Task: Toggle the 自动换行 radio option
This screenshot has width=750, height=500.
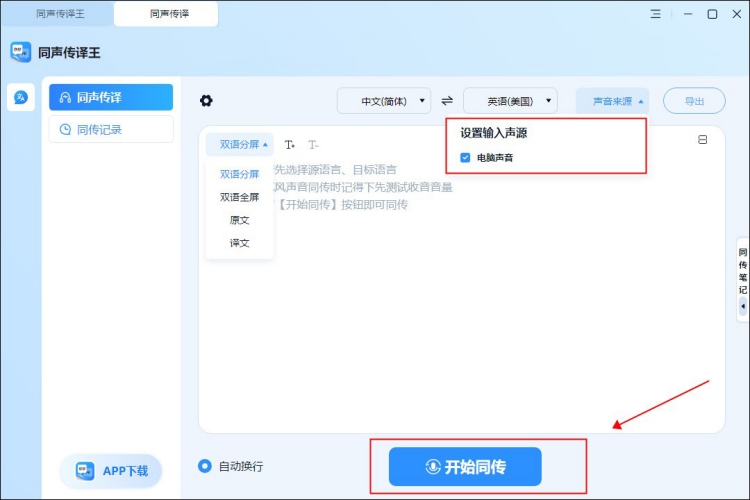Action: point(205,466)
